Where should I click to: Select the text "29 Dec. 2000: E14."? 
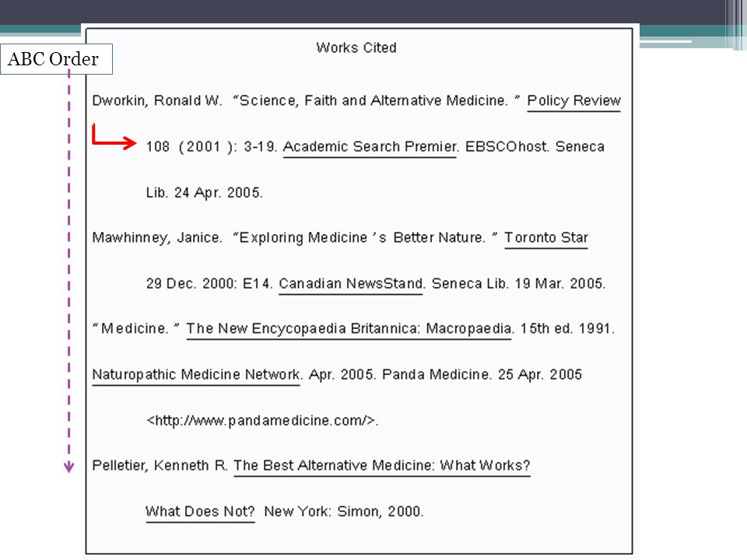[x=209, y=283]
